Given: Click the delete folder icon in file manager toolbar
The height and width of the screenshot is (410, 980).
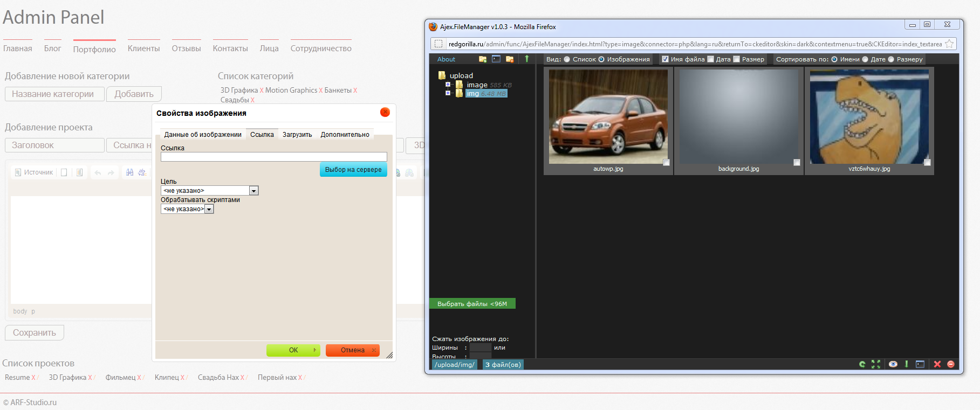Looking at the screenshot, I should [510, 59].
